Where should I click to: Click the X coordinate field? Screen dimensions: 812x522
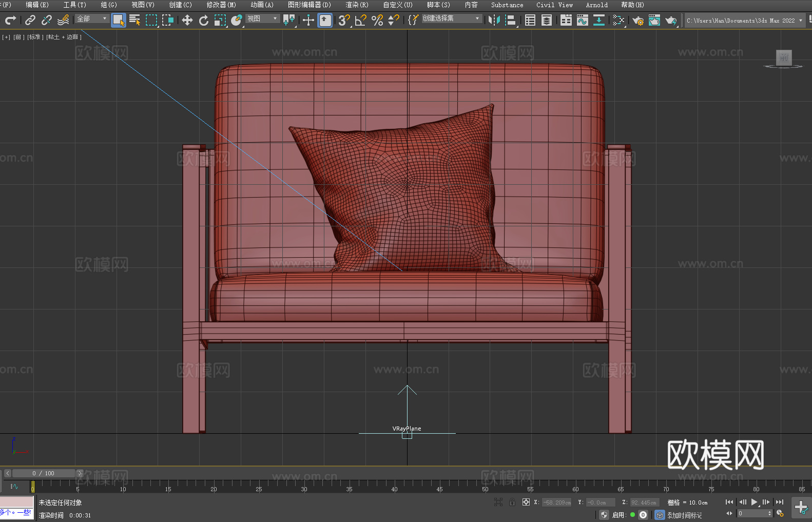pos(557,502)
